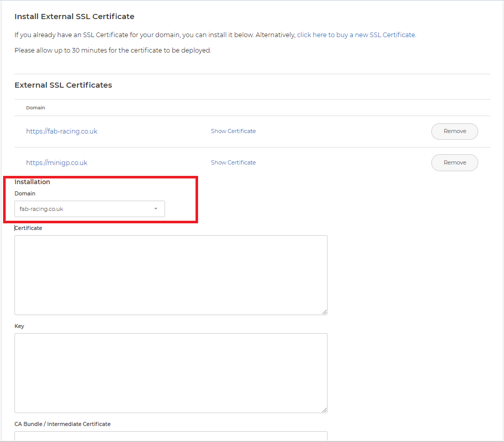Remove the minigp.co.uk certificate
Screen dimensions: 504x442
[454, 162]
